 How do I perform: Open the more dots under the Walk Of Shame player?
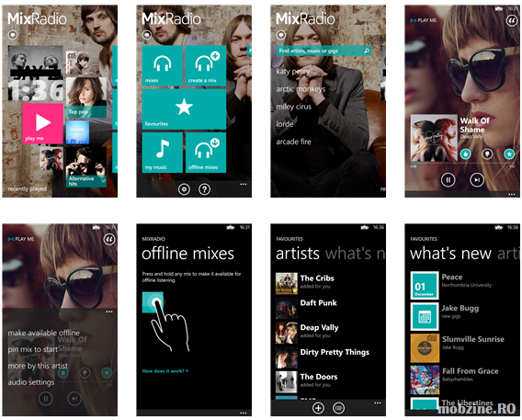coord(512,194)
